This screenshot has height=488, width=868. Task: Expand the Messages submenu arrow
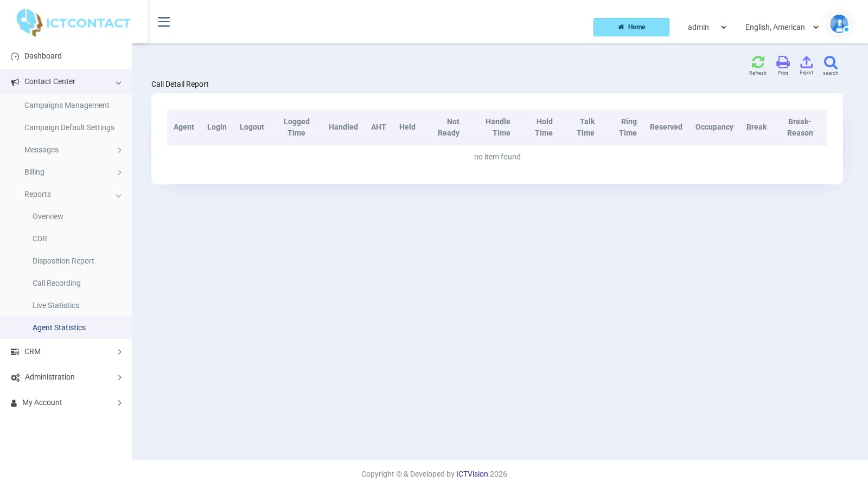pyautogui.click(x=119, y=150)
